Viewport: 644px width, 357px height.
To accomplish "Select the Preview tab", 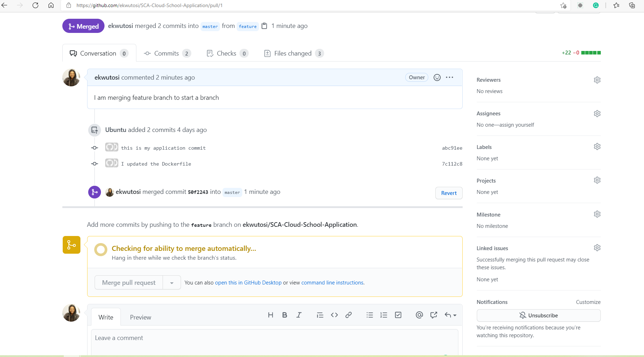I will point(141,317).
